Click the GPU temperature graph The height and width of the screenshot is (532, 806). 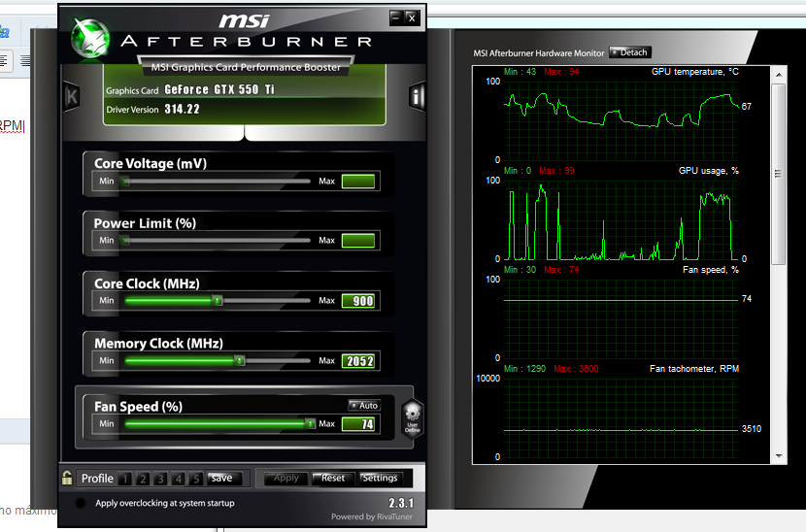621,119
